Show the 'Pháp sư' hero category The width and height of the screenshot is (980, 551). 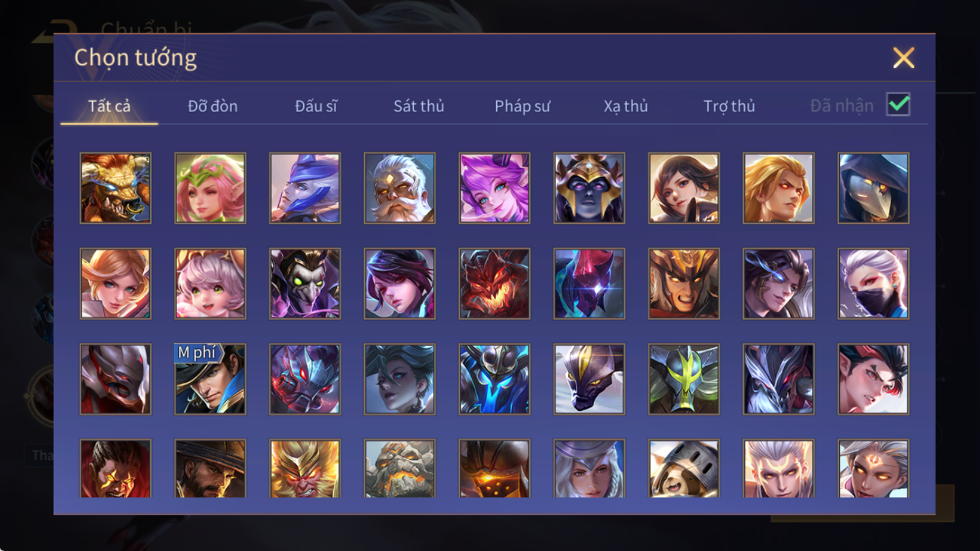[522, 106]
